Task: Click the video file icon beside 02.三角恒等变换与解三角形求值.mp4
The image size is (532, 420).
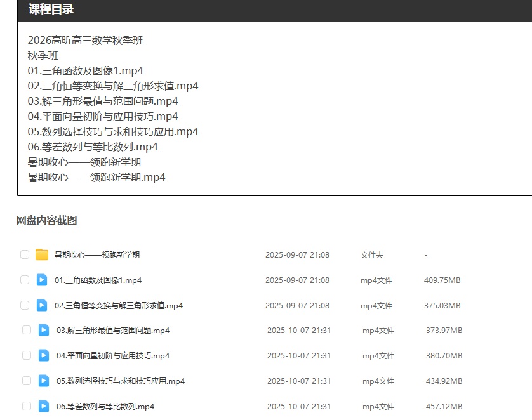Action: coord(42,305)
